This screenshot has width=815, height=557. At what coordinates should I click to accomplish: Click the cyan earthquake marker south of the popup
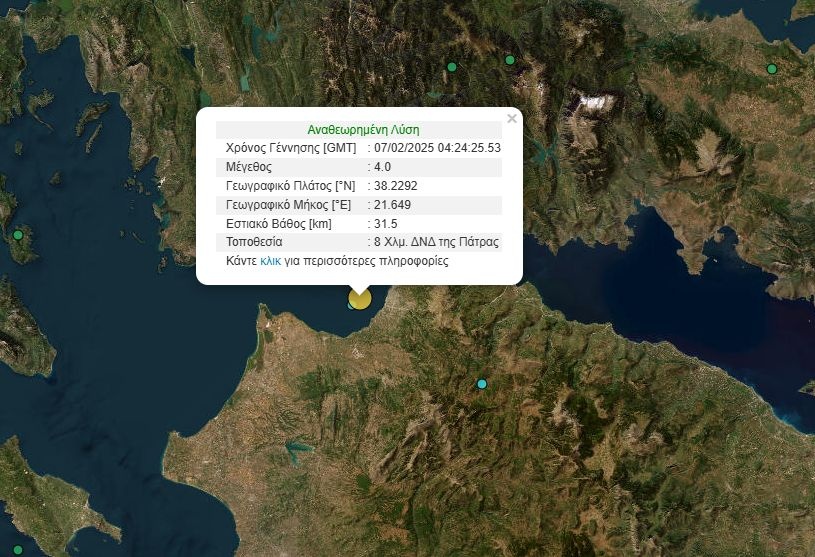(482, 384)
